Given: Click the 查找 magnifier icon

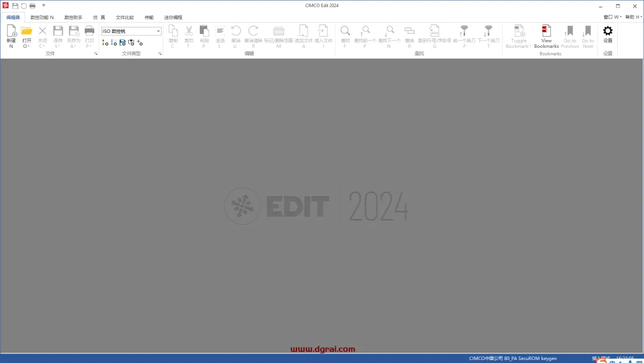Looking at the screenshot, I should [x=345, y=31].
